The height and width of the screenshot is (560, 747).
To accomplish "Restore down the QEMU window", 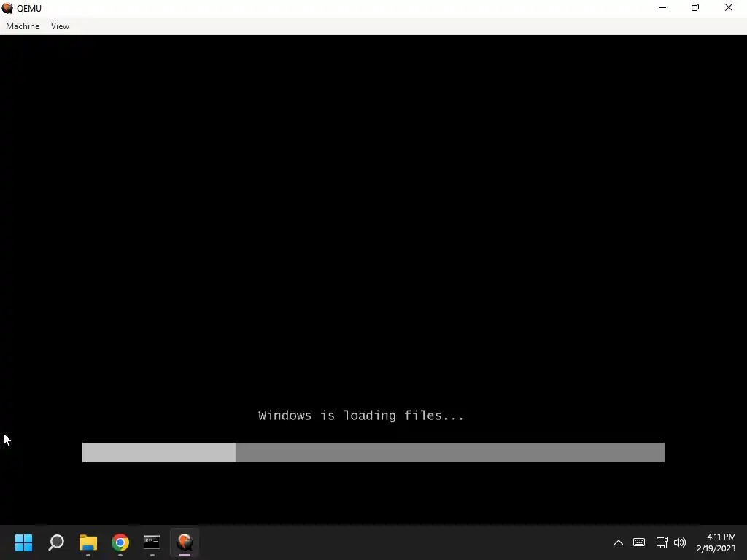I will pyautogui.click(x=695, y=7).
